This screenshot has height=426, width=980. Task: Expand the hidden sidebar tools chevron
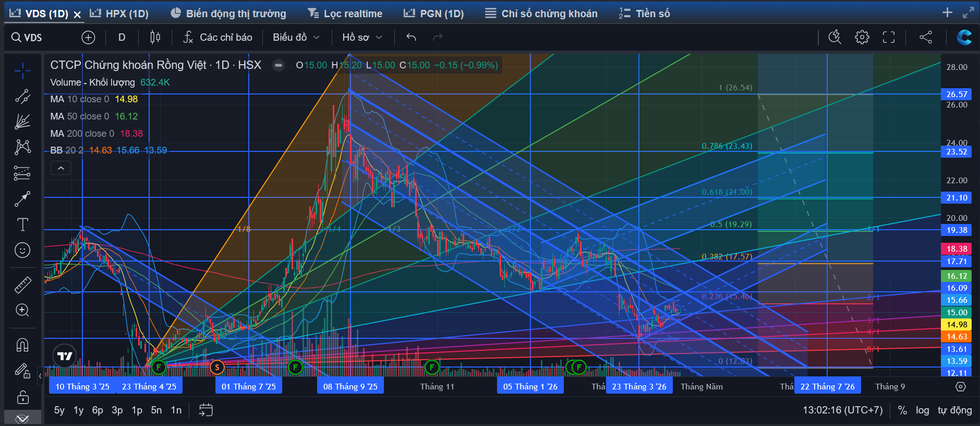click(22, 418)
